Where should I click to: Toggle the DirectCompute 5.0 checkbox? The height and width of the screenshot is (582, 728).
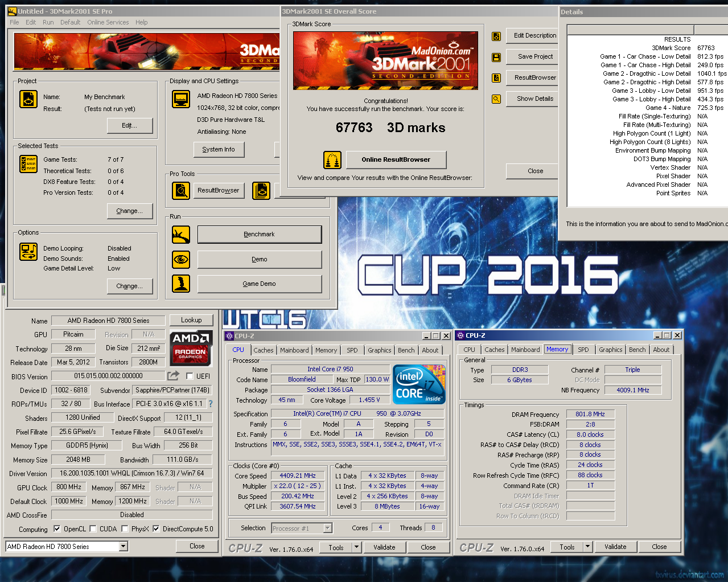156,528
